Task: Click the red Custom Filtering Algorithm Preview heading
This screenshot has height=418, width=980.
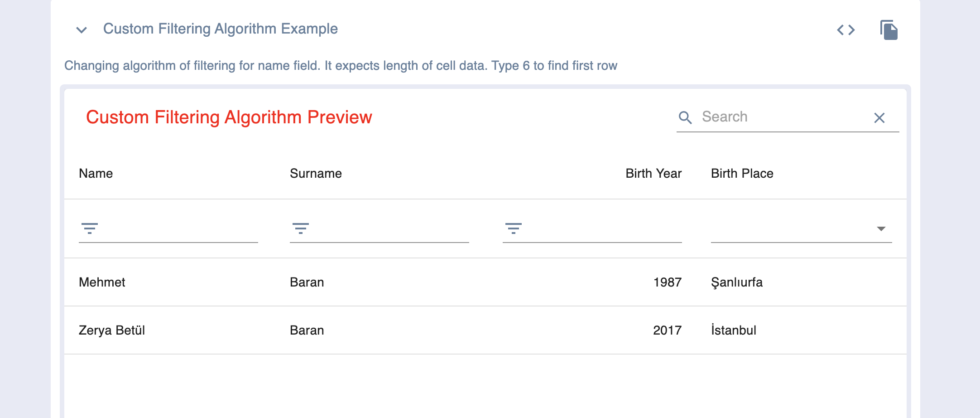Action: pyautogui.click(x=229, y=117)
